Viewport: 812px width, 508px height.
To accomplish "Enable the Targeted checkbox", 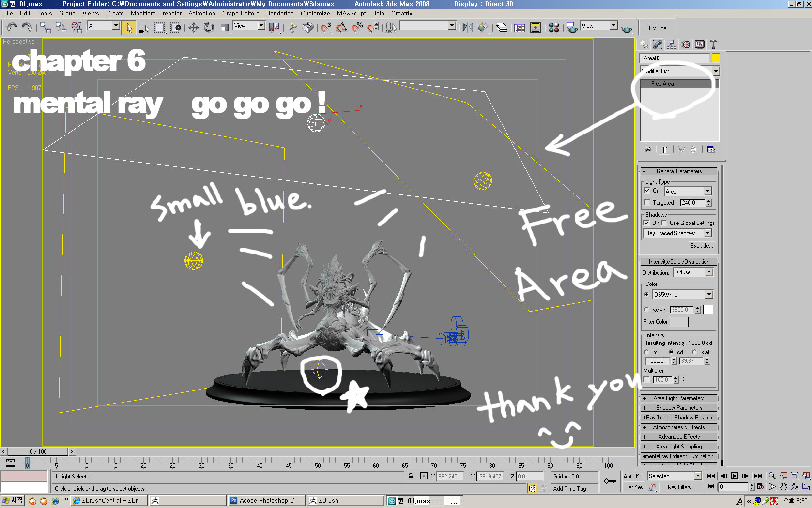I will click(x=647, y=203).
